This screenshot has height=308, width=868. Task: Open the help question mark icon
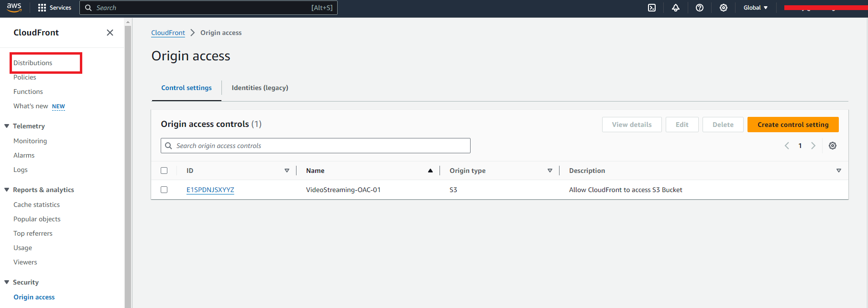tap(700, 8)
